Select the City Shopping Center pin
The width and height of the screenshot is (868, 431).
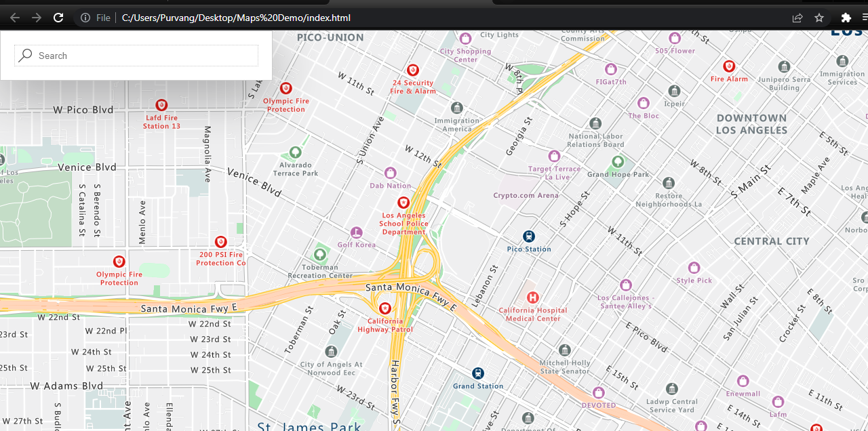tap(465, 39)
